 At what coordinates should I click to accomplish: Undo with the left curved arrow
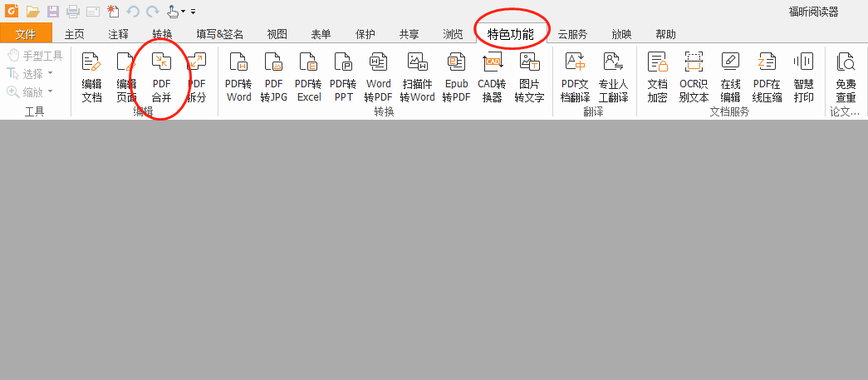pos(133,11)
